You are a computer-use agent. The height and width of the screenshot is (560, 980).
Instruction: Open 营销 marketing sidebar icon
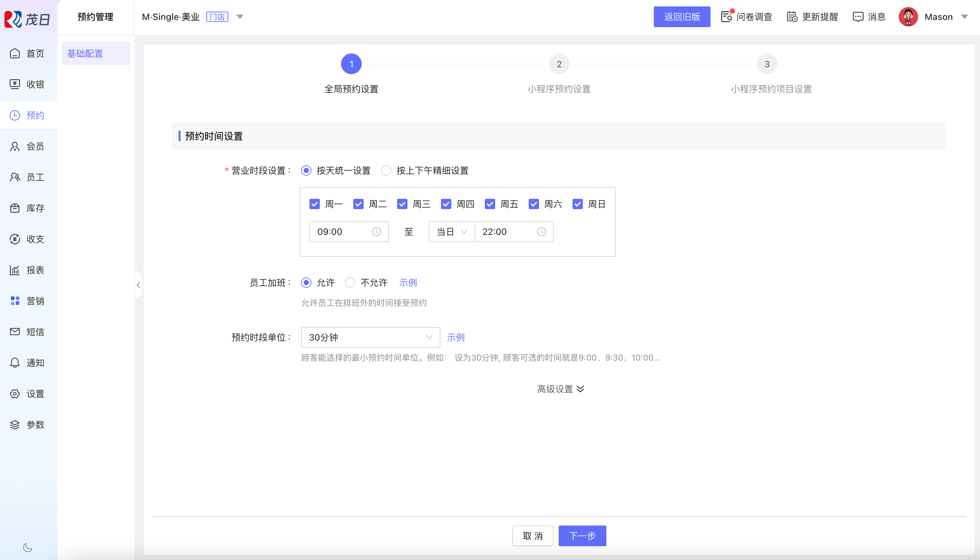15,301
